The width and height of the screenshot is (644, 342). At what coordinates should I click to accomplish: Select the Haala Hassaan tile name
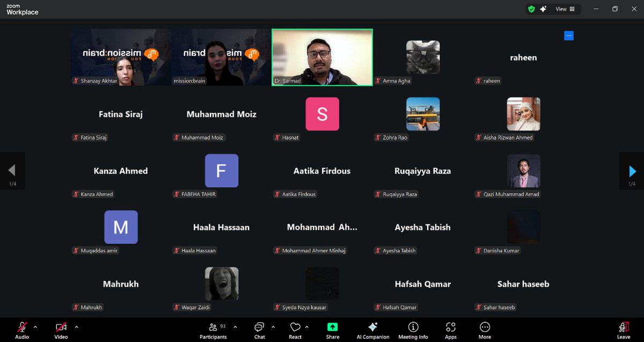coord(222,227)
